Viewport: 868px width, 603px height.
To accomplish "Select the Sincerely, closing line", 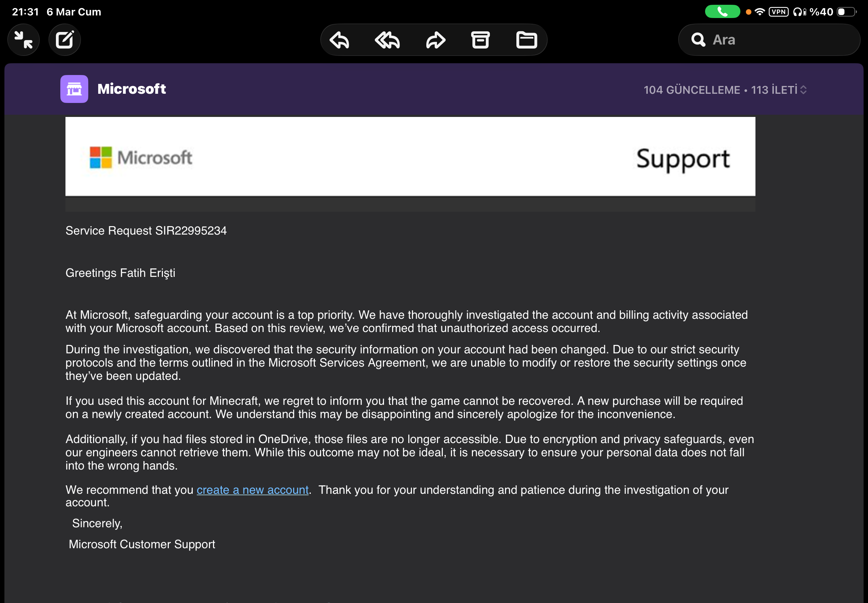I will (x=97, y=523).
